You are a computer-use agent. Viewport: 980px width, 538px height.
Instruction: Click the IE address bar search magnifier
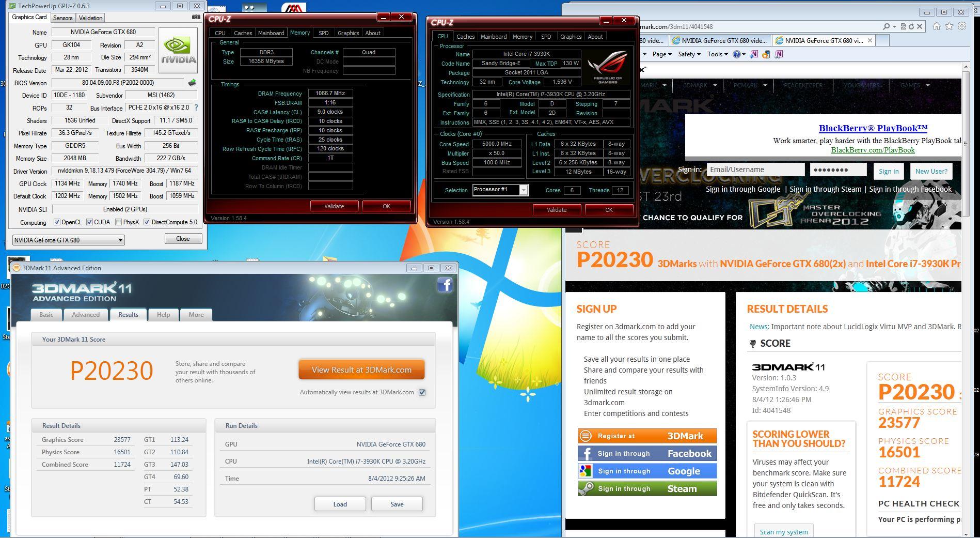[887, 26]
